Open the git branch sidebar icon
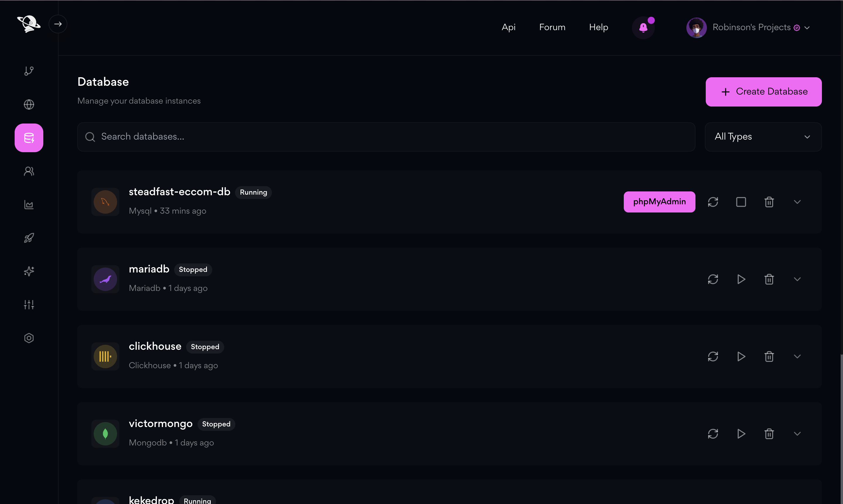Screen dimensions: 843x504 pyautogui.click(x=29, y=71)
